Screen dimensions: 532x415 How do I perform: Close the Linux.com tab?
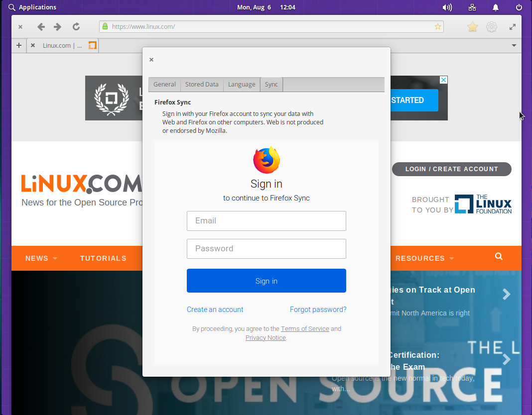[33, 45]
